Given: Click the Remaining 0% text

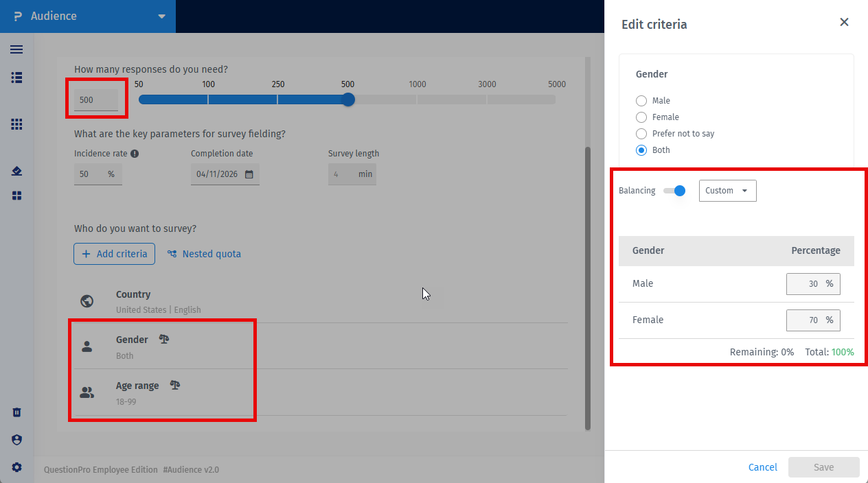Looking at the screenshot, I should [762, 352].
